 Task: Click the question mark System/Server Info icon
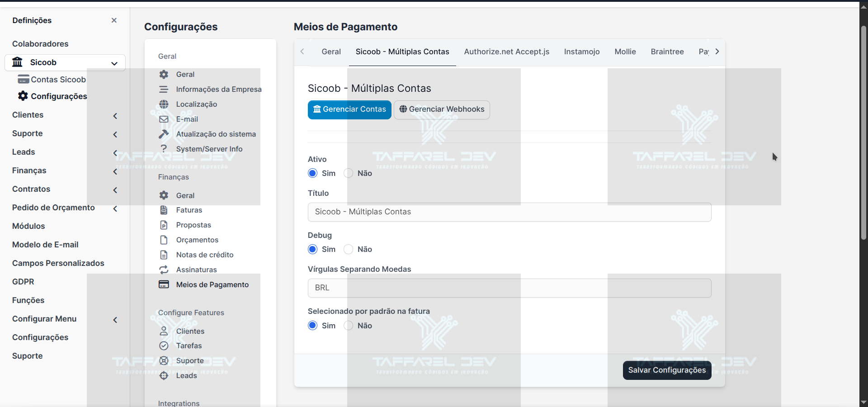(164, 149)
